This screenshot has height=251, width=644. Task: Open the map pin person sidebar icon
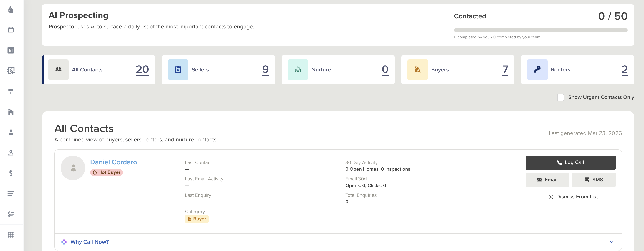(x=11, y=153)
